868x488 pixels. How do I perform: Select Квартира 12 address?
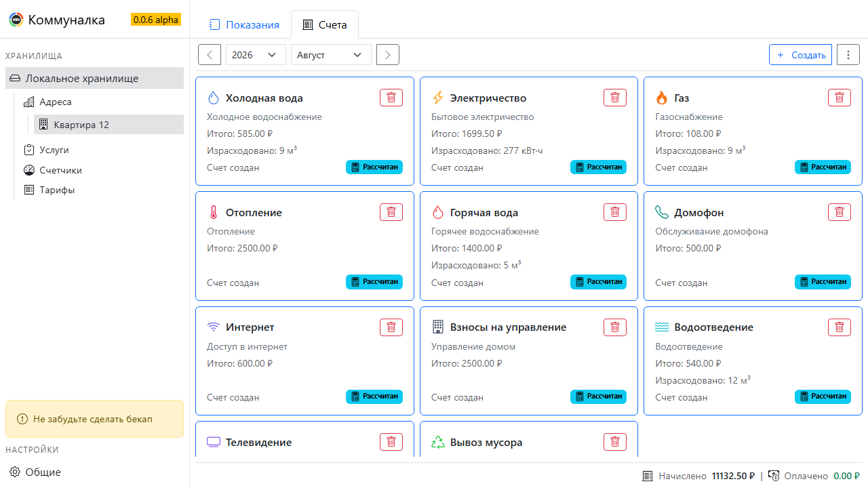coord(108,125)
